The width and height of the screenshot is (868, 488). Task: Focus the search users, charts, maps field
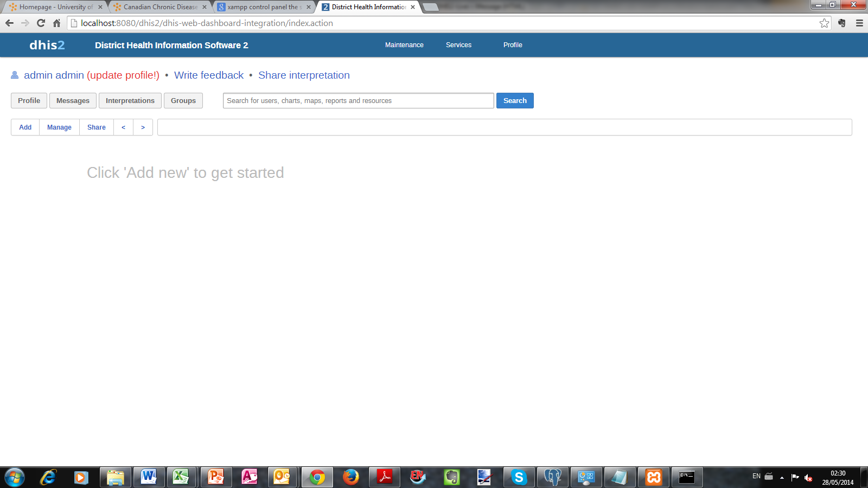pyautogui.click(x=359, y=101)
